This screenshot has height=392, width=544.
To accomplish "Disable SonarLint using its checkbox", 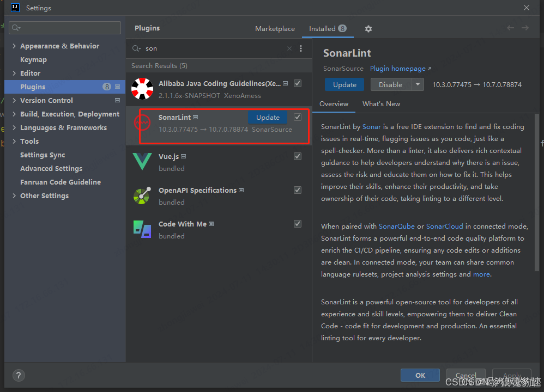I will (297, 117).
